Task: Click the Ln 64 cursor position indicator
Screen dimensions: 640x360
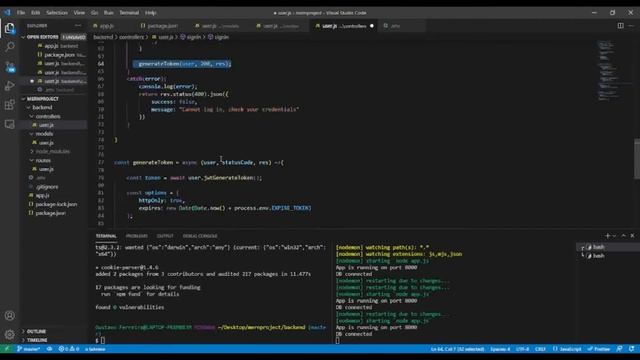Action: [x=458, y=349]
